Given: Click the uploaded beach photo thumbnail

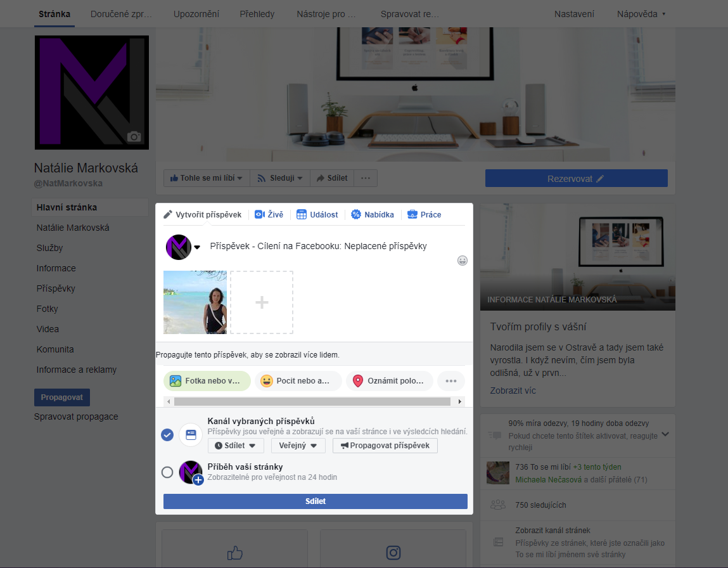Looking at the screenshot, I should point(195,302).
